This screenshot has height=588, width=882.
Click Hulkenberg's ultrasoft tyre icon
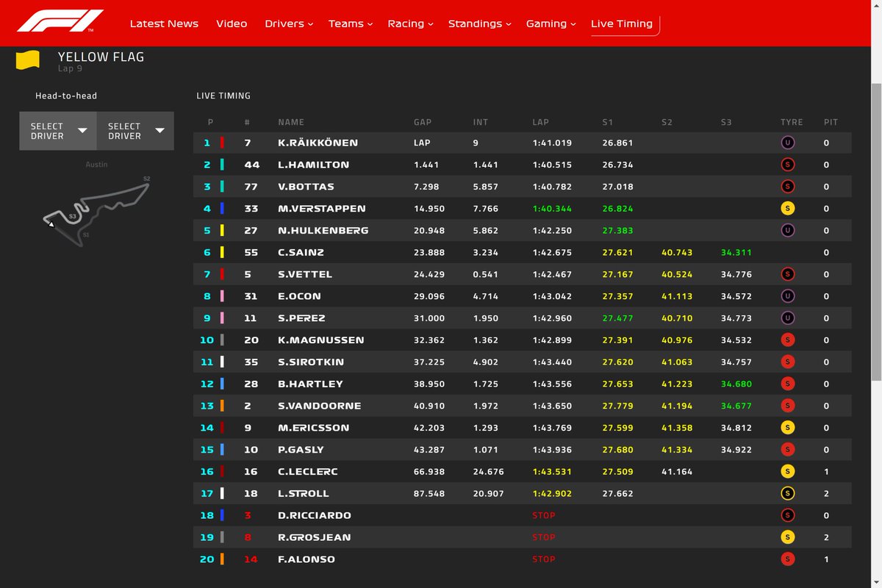[x=787, y=231]
